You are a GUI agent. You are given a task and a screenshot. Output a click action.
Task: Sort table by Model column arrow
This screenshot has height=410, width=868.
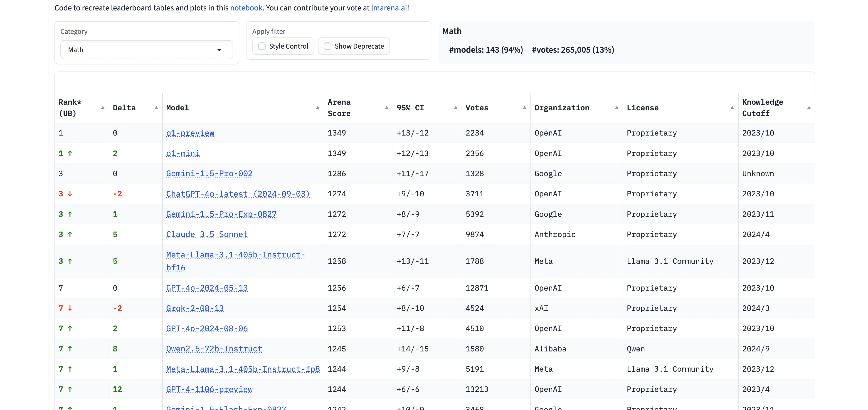click(x=317, y=108)
